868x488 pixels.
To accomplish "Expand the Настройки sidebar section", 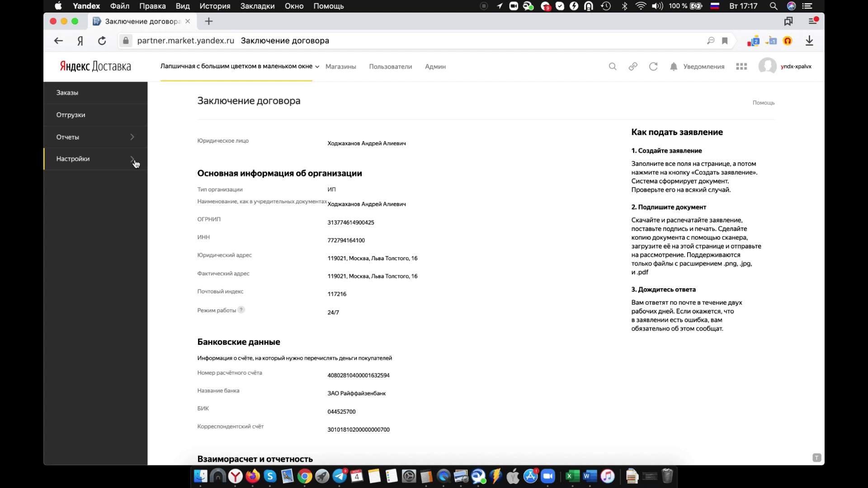I will [x=95, y=159].
